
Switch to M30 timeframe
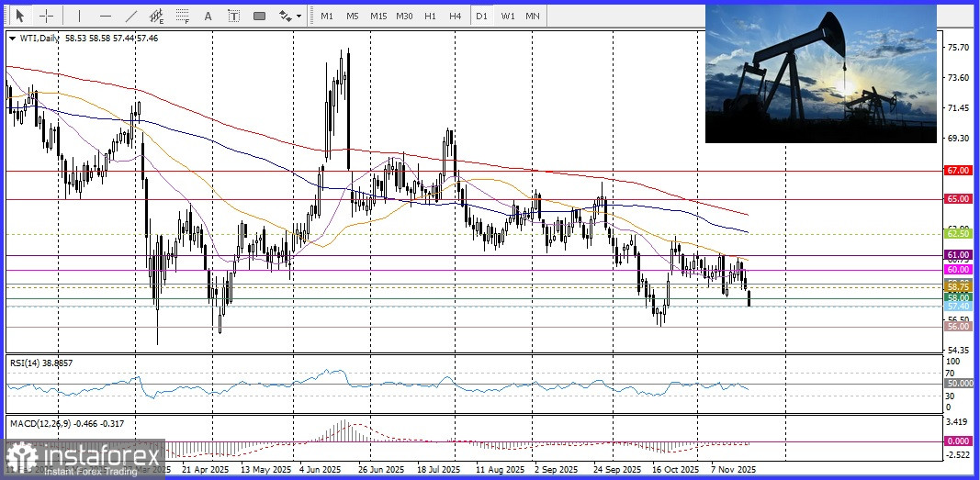[x=404, y=16]
